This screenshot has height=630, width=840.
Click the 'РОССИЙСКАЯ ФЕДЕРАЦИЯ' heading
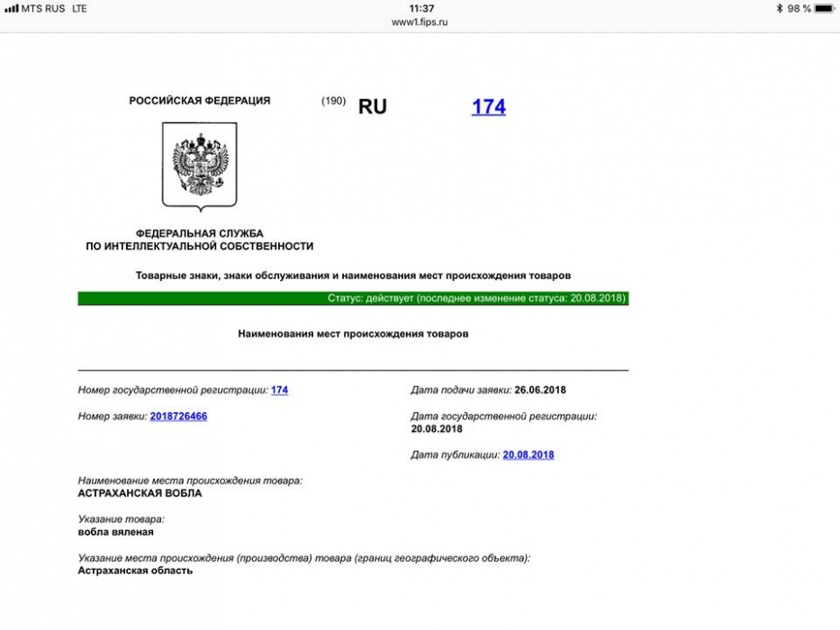[199, 101]
